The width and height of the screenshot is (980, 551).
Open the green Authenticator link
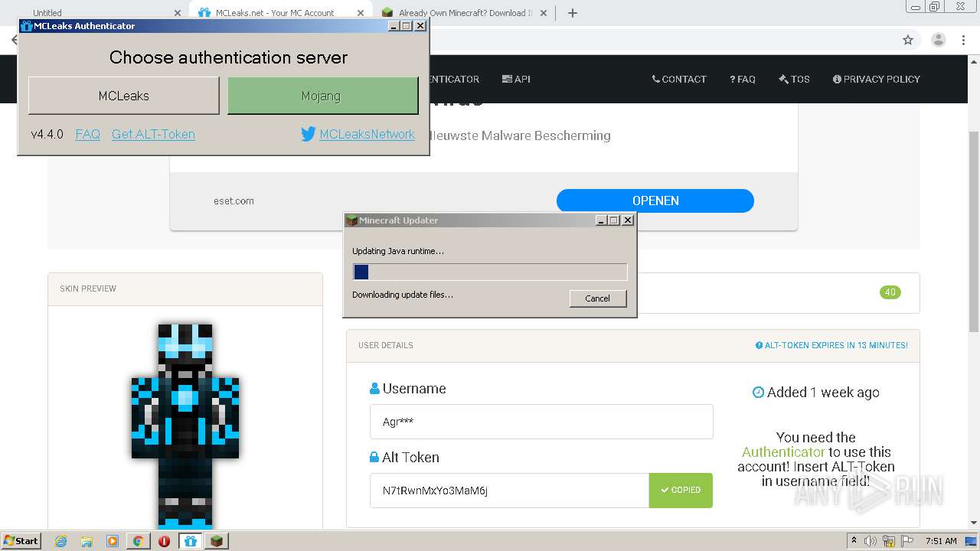click(x=783, y=452)
